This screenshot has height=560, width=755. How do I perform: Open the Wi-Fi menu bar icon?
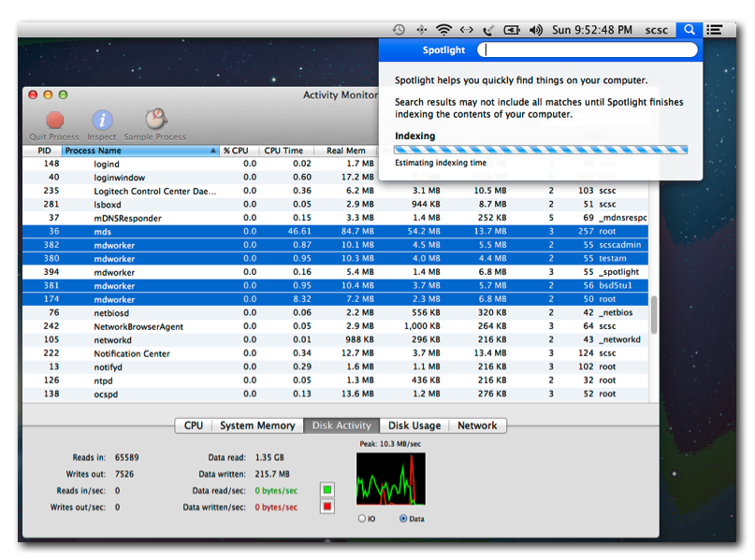click(446, 29)
